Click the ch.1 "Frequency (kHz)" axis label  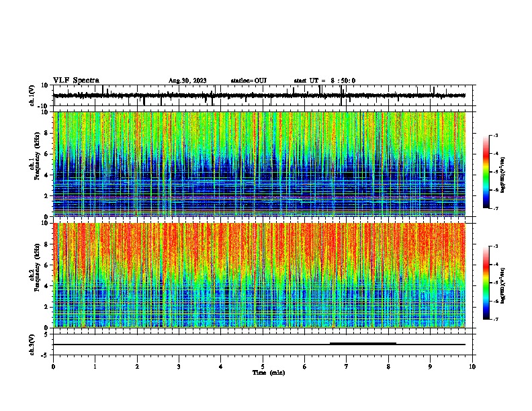37,156
